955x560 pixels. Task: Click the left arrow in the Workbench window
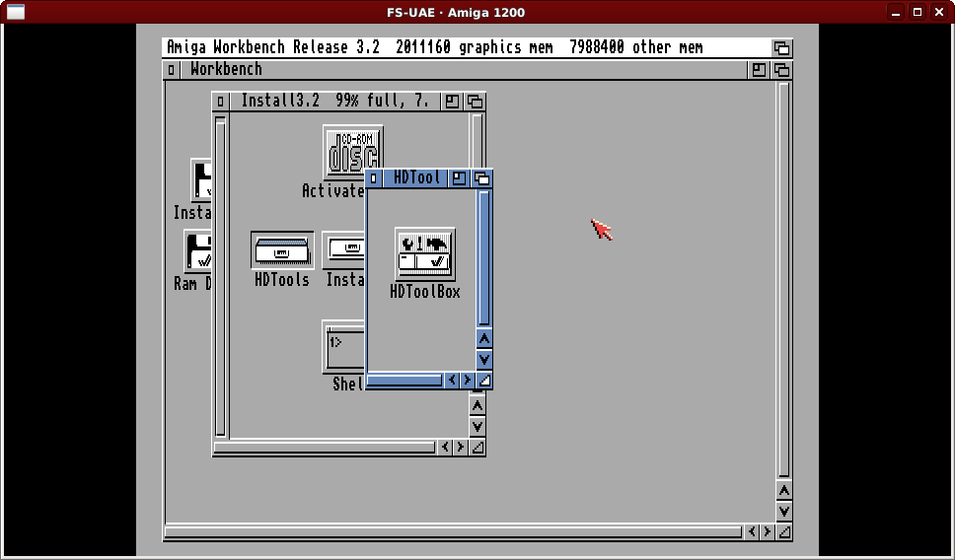coord(752,532)
